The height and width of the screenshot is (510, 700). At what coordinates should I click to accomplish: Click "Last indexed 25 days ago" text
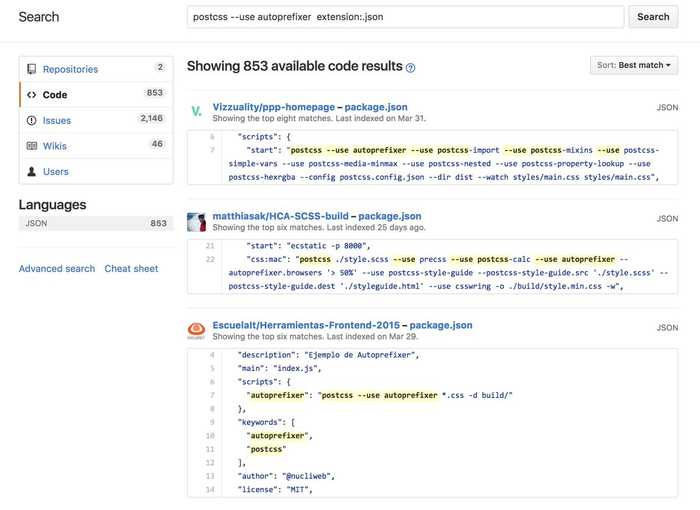click(x=376, y=228)
